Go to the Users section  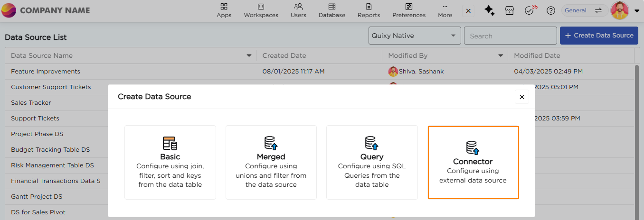pos(298,10)
